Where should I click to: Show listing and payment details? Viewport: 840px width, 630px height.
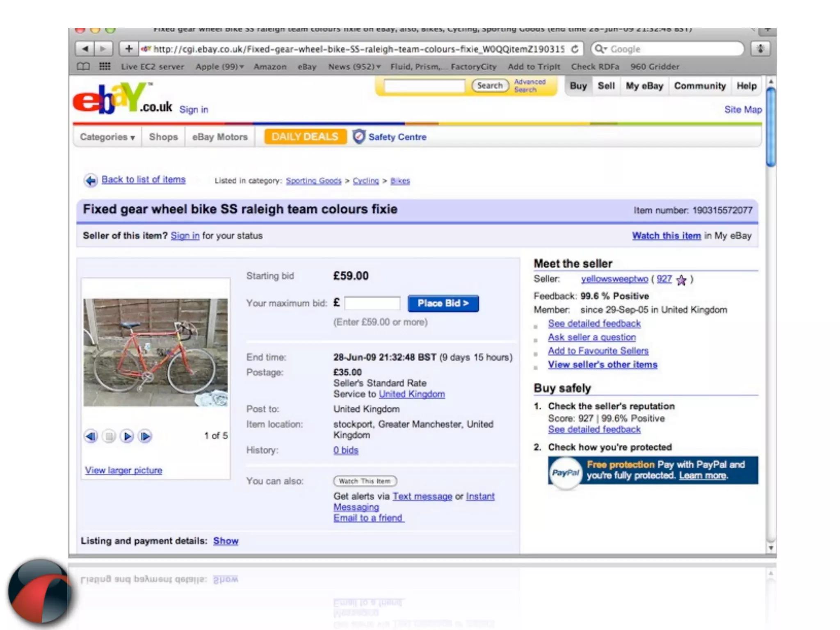[226, 541]
